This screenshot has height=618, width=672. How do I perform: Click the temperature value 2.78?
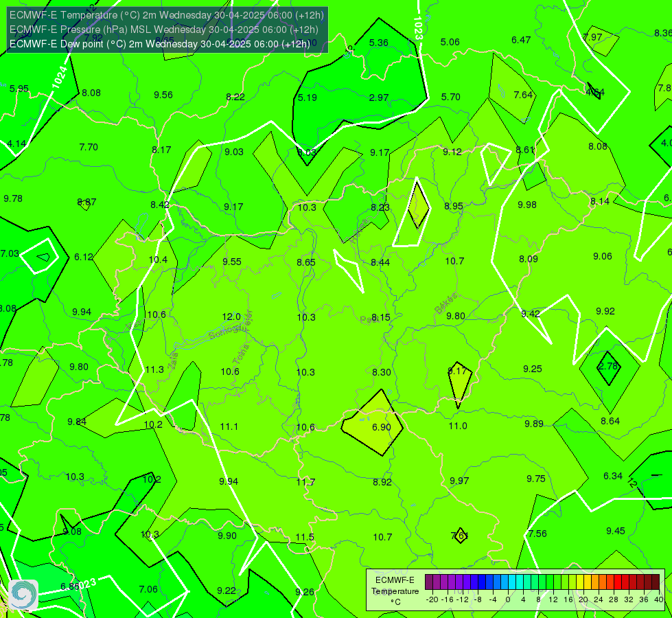pos(608,366)
